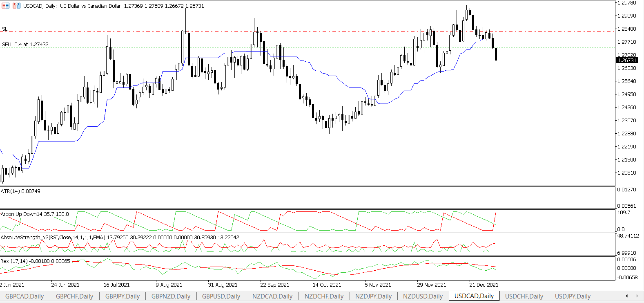Click the 14 Oct 2021 date label
The width and height of the screenshot is (644, 303).
pos(327,285)
